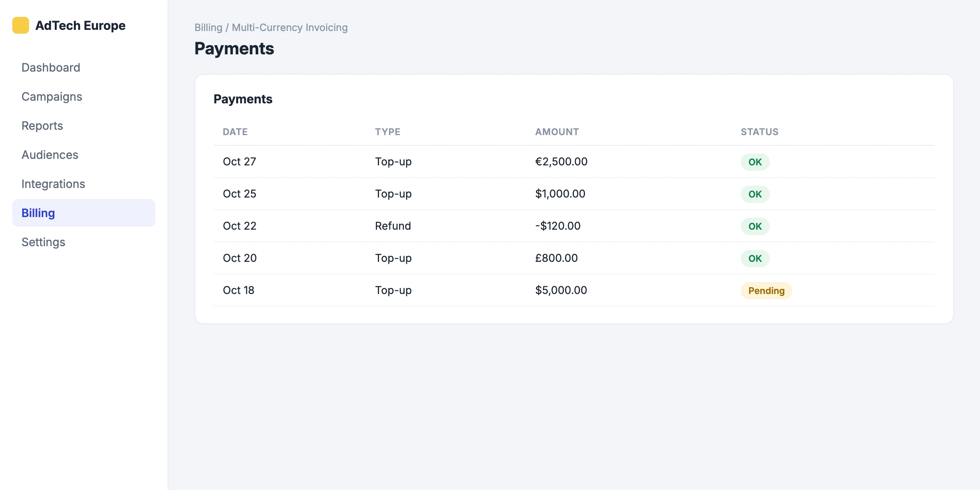Select the Oct 18 date cell
Viewport: 980px width, 490px height.
(x=238, y=290)
